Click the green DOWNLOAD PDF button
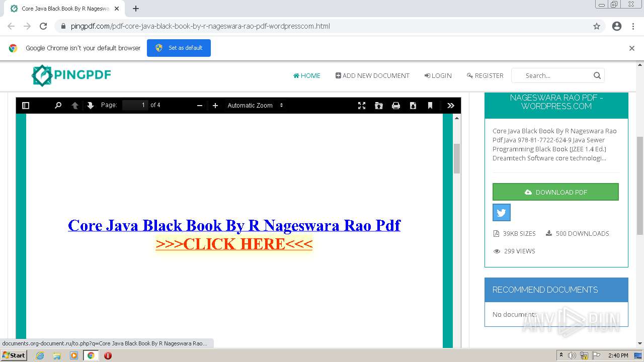The width and height of the screenshot is (644, 362). [555, 192]
